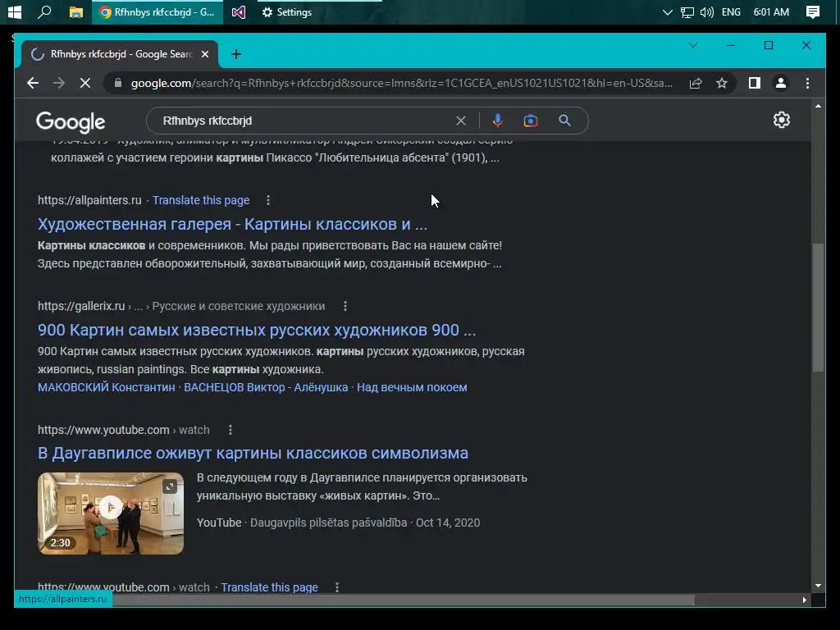Open options for gallerix.ru result
Screen dimensions: 840x630
pyautogui.click(x=345, y=306)
